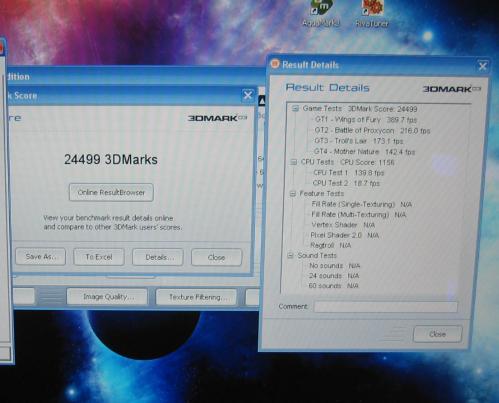Click Close in the 3DMark Score window
This screenshot has width=499, height=403.
(217, 257)
